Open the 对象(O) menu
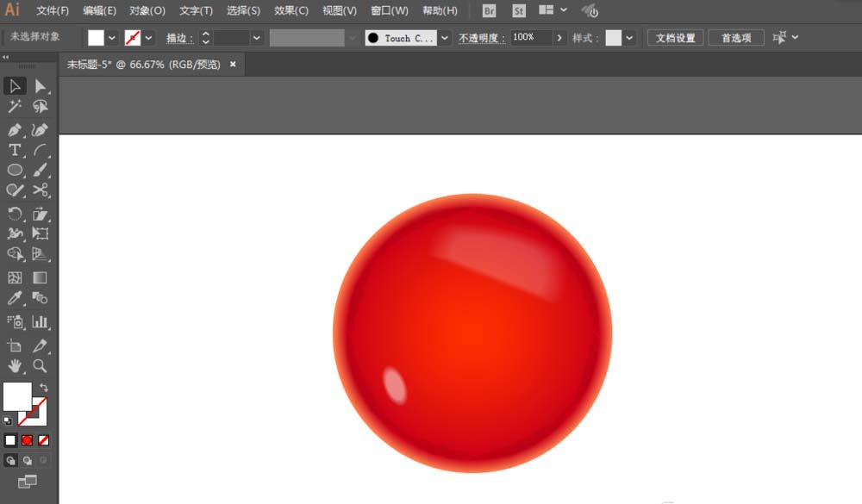862x504 pixels. 147,10
